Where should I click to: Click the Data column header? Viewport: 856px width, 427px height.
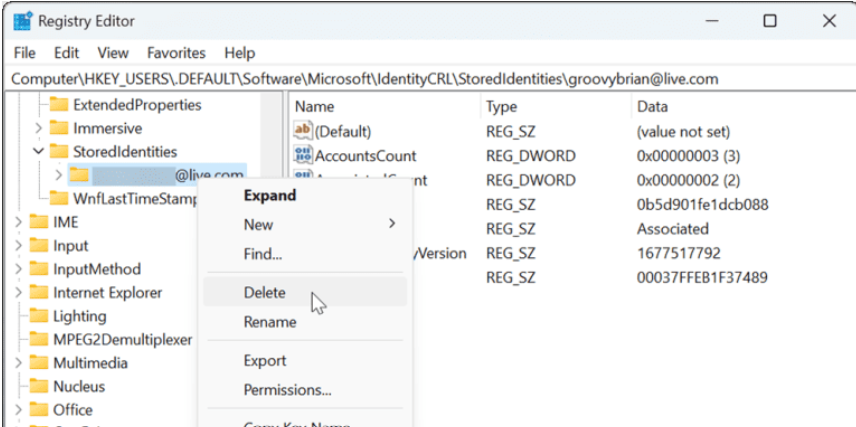pos(652,106)
